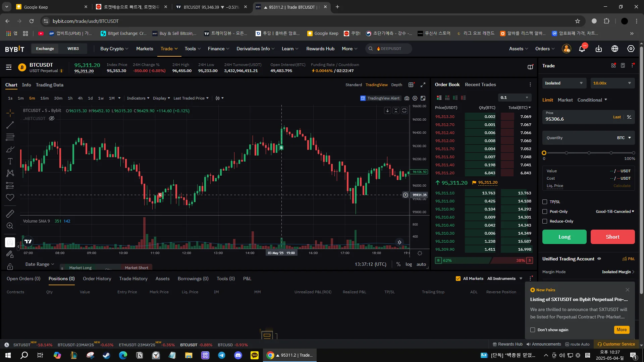Open the Isolated margin mode dropdown

[564, 83]
